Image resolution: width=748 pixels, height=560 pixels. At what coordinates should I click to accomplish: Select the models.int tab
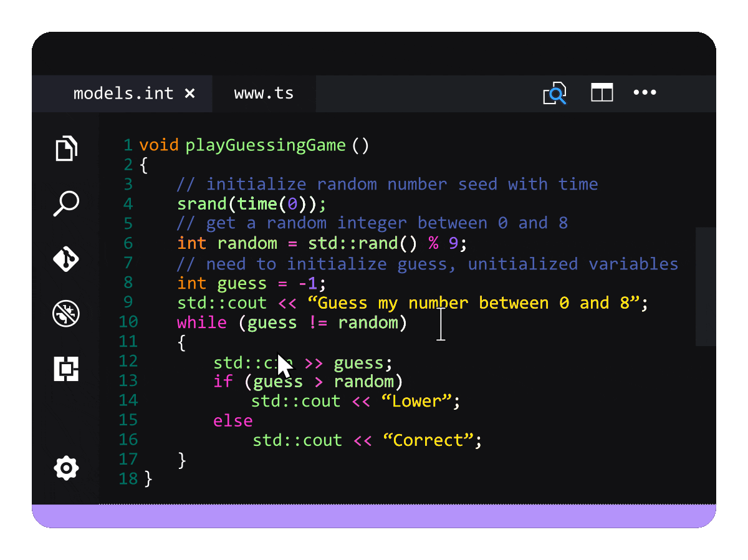(x=123, y=94)
